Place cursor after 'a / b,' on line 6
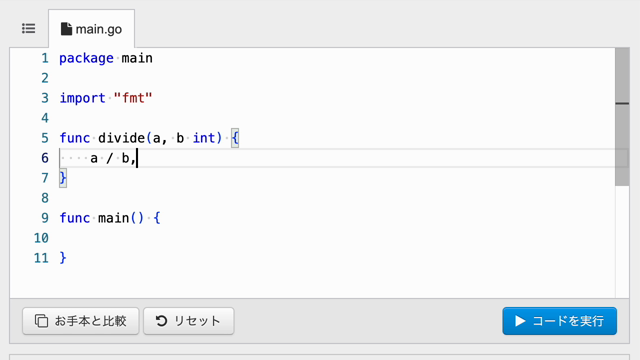The image size is (640, 360). coord(137,158)
